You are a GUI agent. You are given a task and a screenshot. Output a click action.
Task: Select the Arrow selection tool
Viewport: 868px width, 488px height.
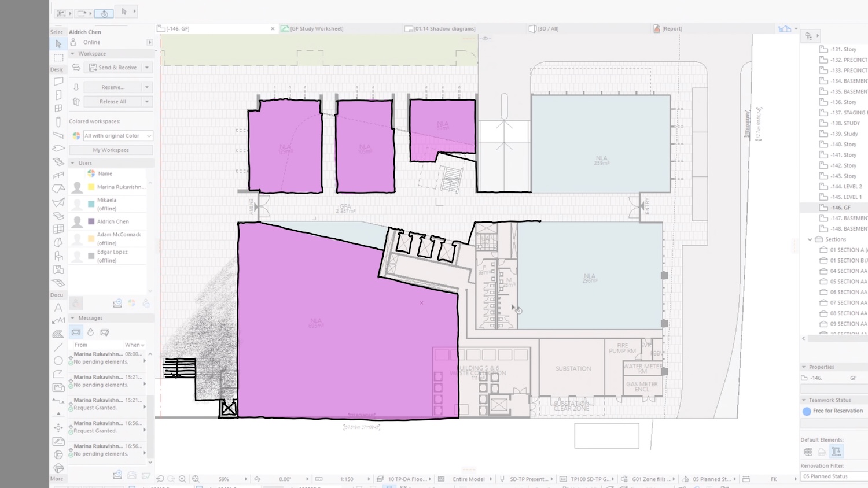click(x=58, y=44)
